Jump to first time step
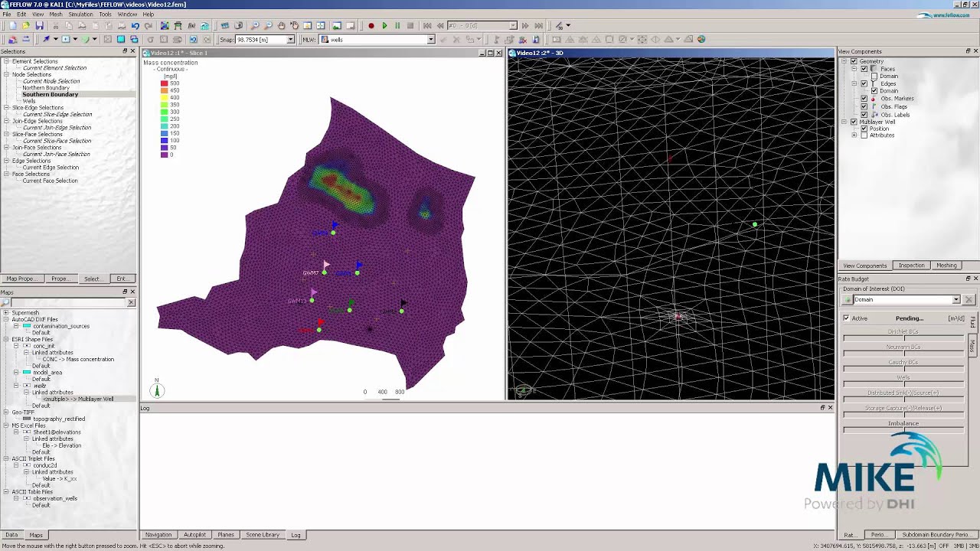980x551 pixels. click(x=427, y=25)
